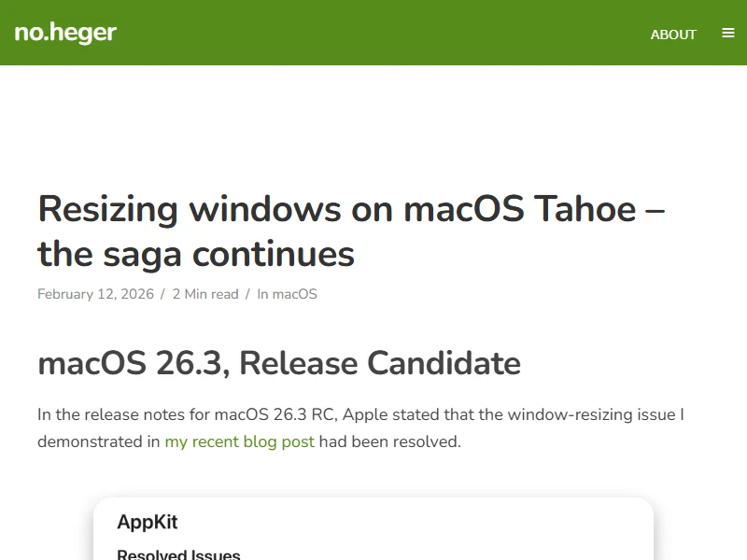Click "window-resizing issue" in the paragraph
This screenshot has width=747, height=560.
point(610,414)
